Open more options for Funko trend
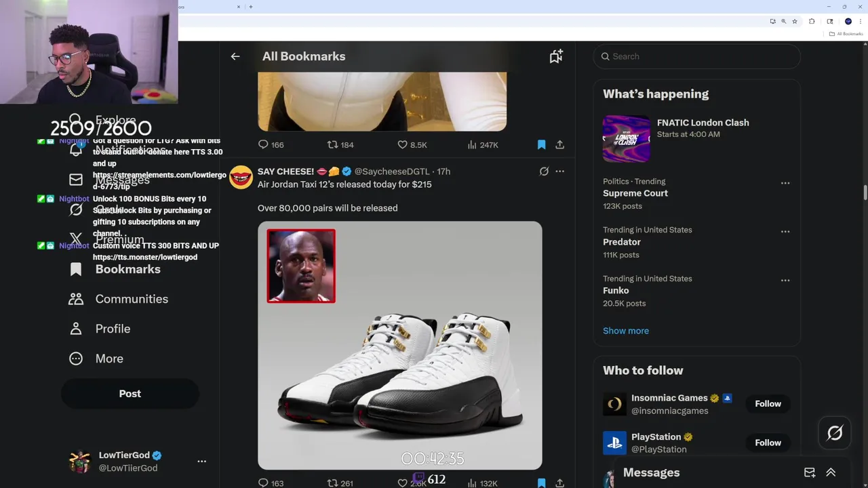This screenshot has height=488, width=868. [x=785, y=281]
